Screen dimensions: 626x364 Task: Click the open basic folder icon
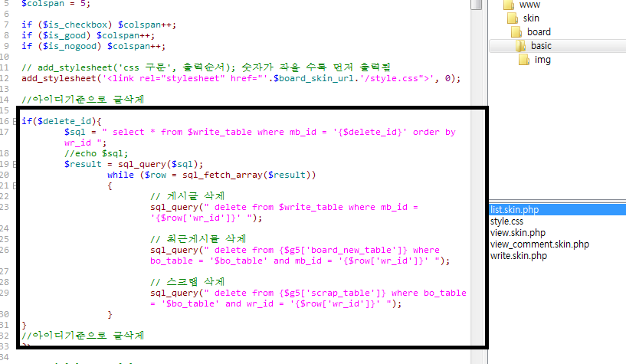click(520, 46)
